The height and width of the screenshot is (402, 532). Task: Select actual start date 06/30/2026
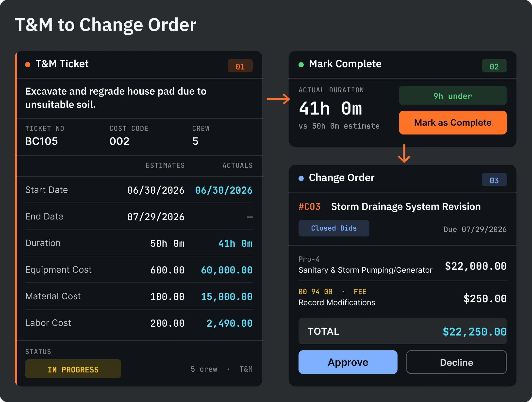[x=224, y=190]
